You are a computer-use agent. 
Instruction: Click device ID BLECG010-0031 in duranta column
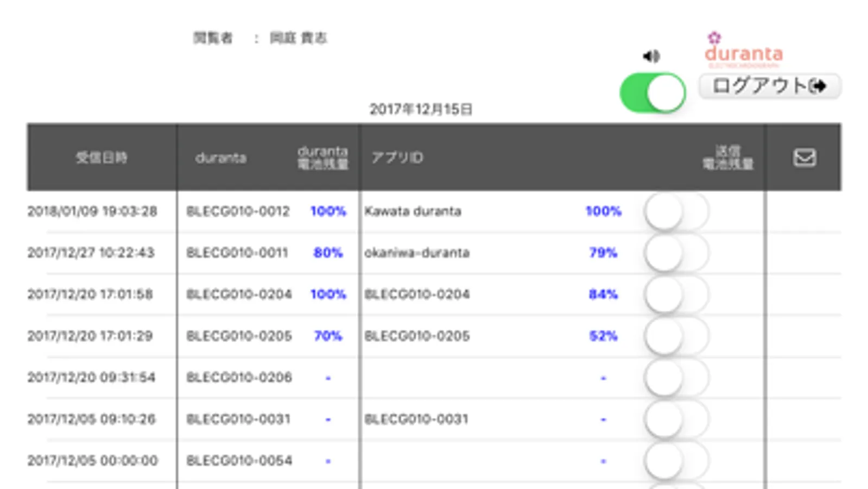tap(238, 419)
